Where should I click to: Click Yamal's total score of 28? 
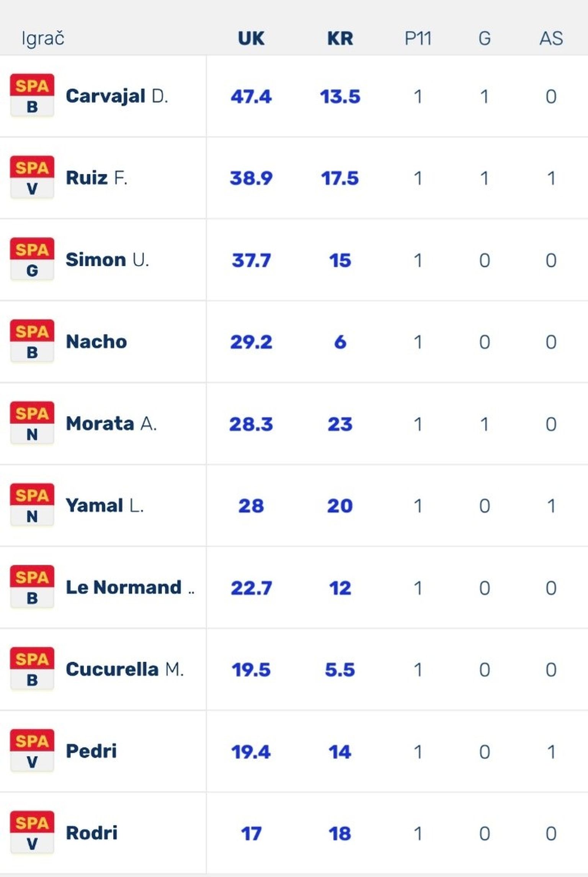(251, 506)
